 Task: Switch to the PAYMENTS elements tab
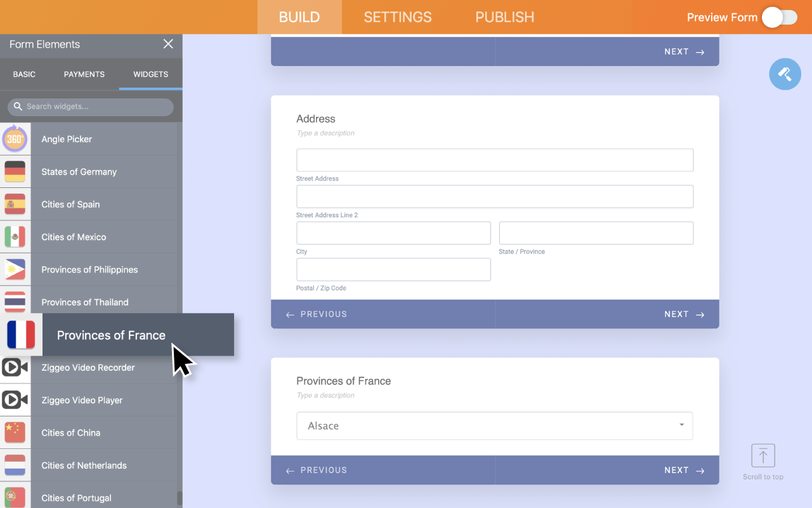coord(84,74)
